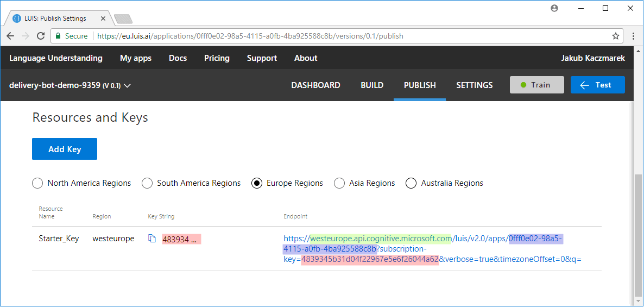Click the Starter_Key resource name
644x307 pixels.
click(59, 239)
